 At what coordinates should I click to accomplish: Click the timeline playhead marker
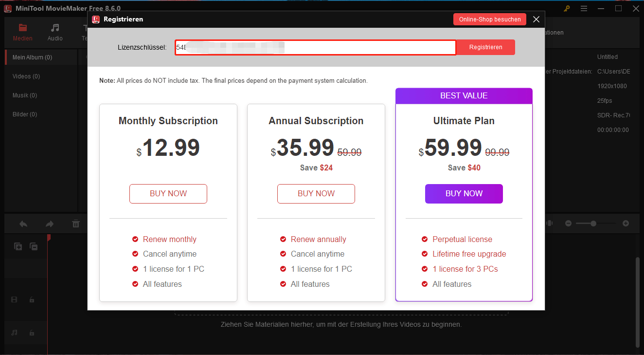click(x=49, y=237)
